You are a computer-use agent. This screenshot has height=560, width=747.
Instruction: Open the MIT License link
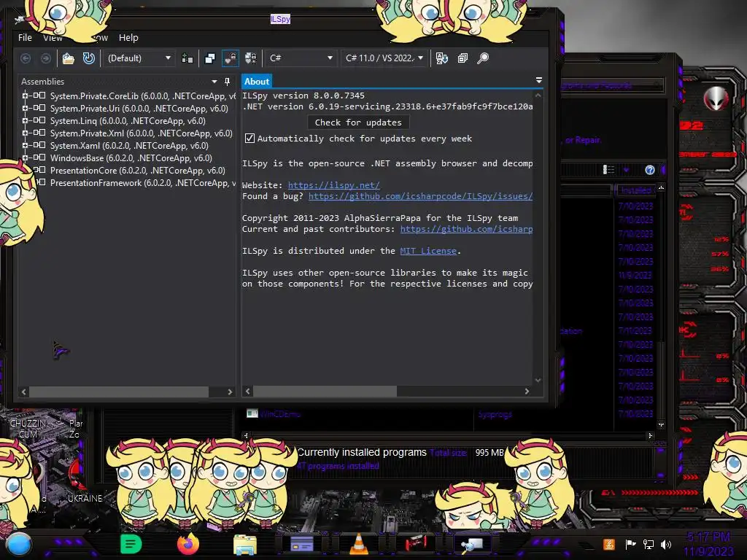[x=428, y=251]
